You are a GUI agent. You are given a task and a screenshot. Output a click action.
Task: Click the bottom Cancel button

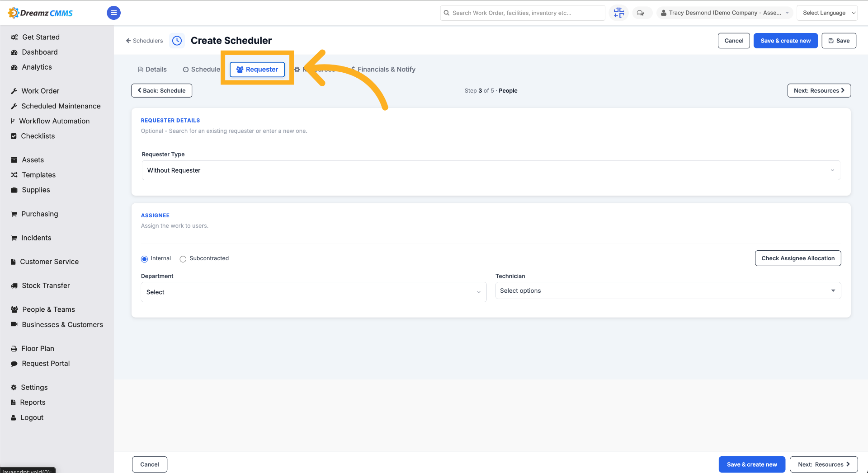point(150,464)
